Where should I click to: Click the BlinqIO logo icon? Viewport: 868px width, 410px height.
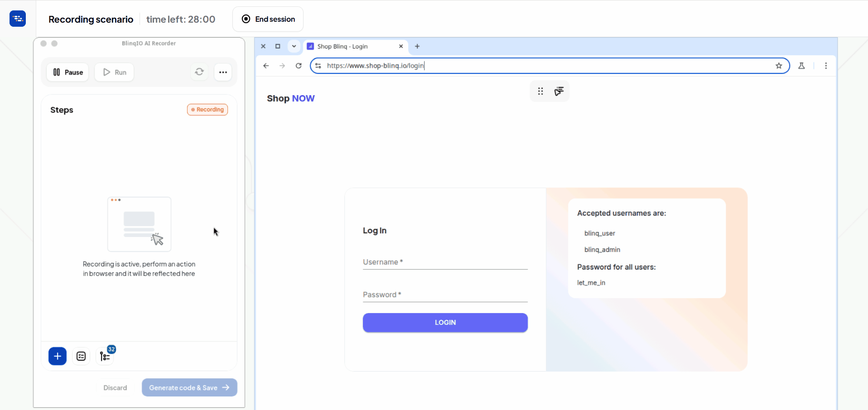18,19
